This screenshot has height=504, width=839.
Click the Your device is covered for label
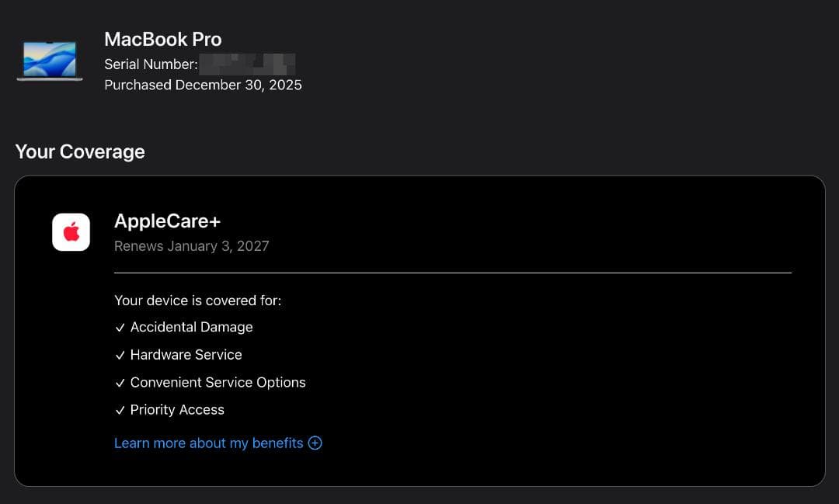[197, 301]
